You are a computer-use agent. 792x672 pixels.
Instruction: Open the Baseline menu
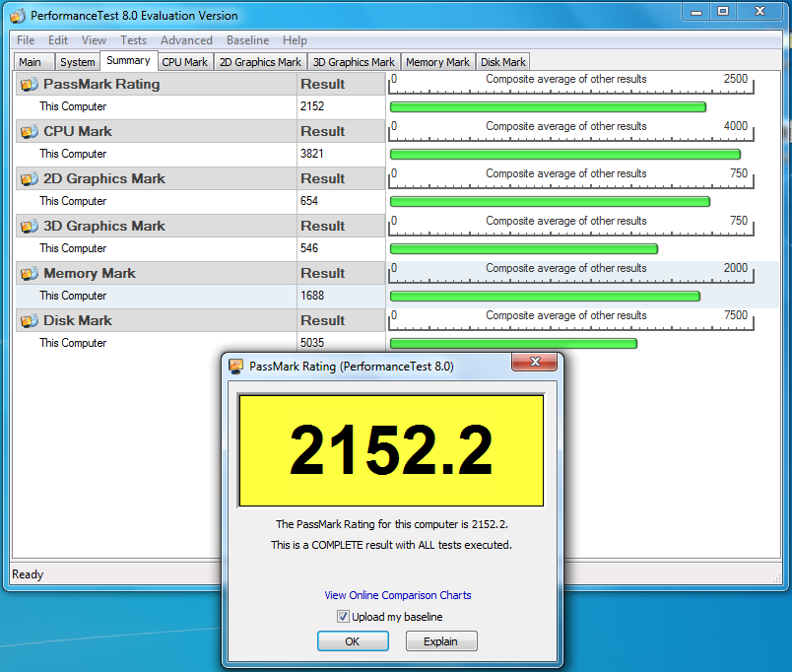pos(247,40)
